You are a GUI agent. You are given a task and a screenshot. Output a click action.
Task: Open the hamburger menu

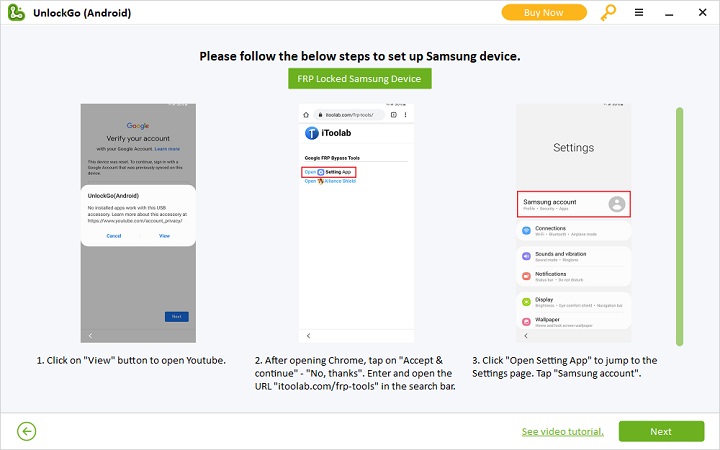[639, 12]
